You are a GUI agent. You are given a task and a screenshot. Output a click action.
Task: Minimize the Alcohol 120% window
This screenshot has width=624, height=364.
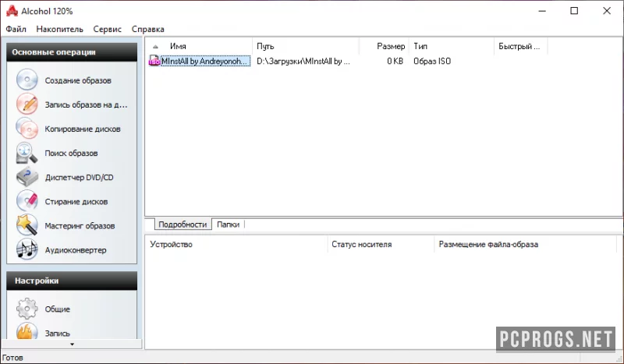pos(542,11)
